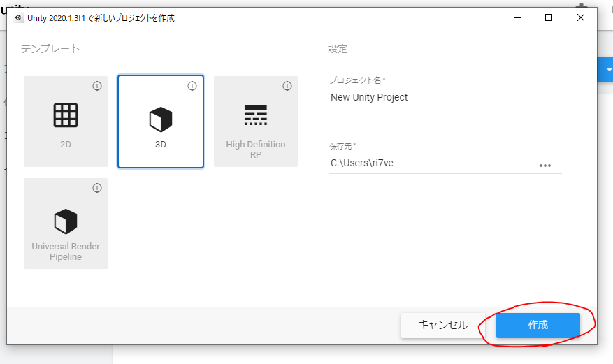Open the blue dropdown arrow in Unity Hub
The height and width of the screenshot is (364, 613).
[x=607, y=69]
